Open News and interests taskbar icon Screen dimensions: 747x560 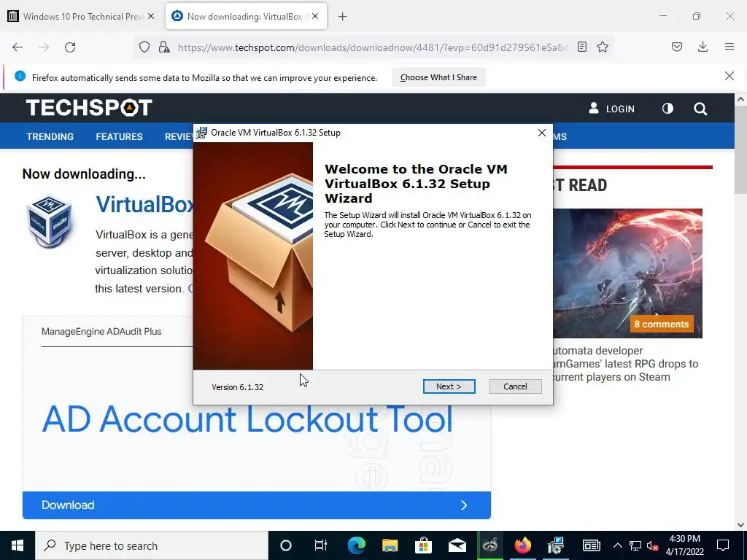click(591, 545)
